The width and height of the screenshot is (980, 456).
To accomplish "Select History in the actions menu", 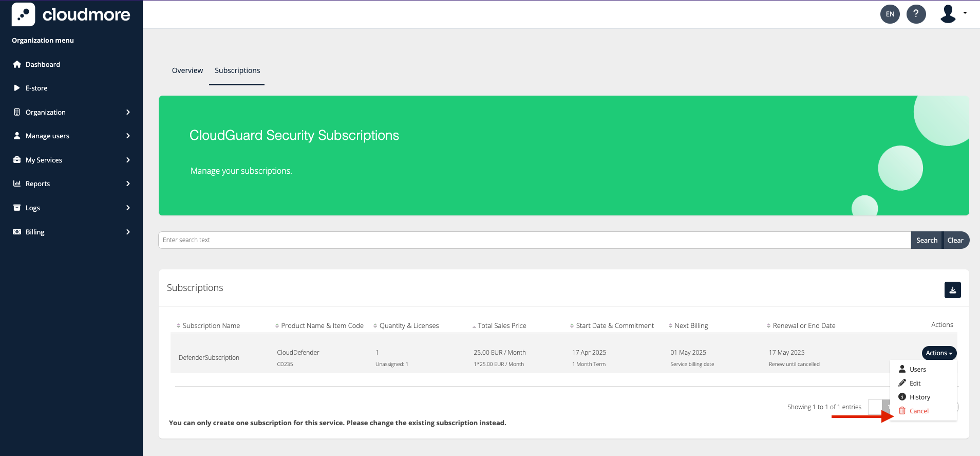I will (x=919, y=397).
